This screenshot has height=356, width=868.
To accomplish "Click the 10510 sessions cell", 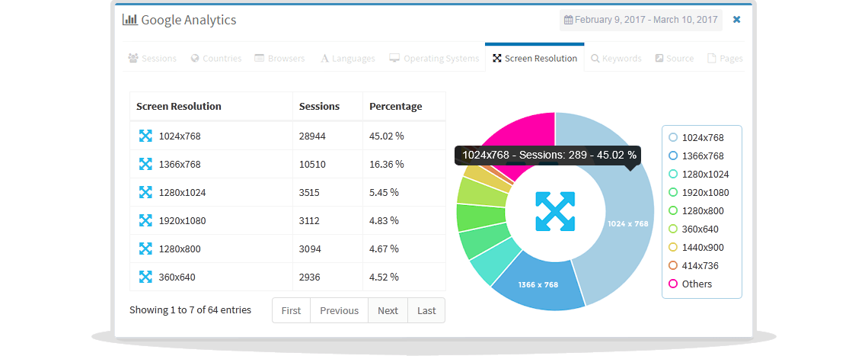I will (x=327, y=164).
